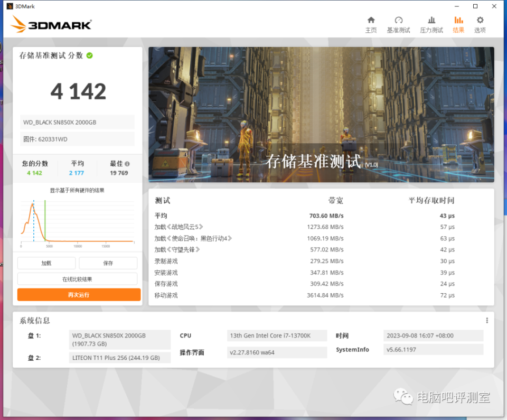Click the WD_BLACK SN850X drive name field

[77, 122]
